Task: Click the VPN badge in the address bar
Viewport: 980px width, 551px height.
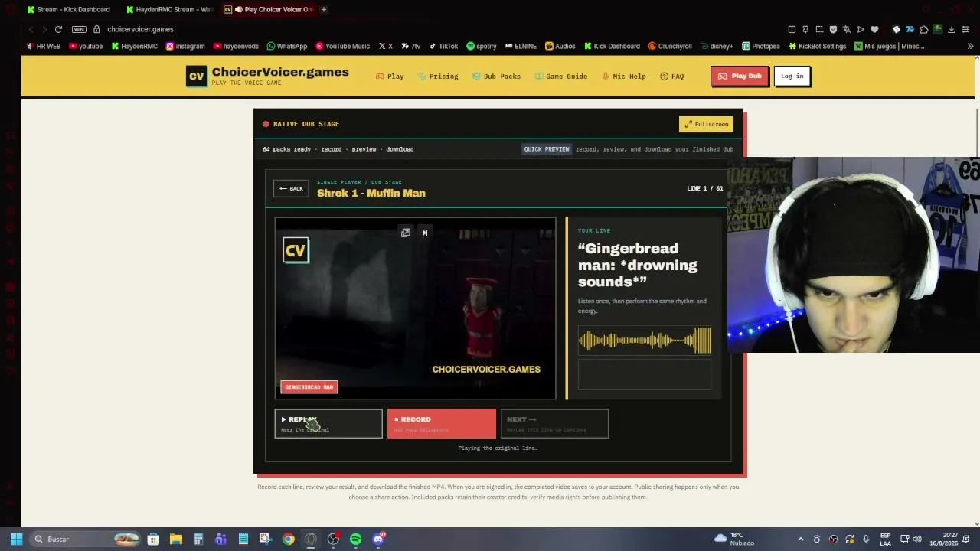Action: pyautogui.click(x=79, y=29)
